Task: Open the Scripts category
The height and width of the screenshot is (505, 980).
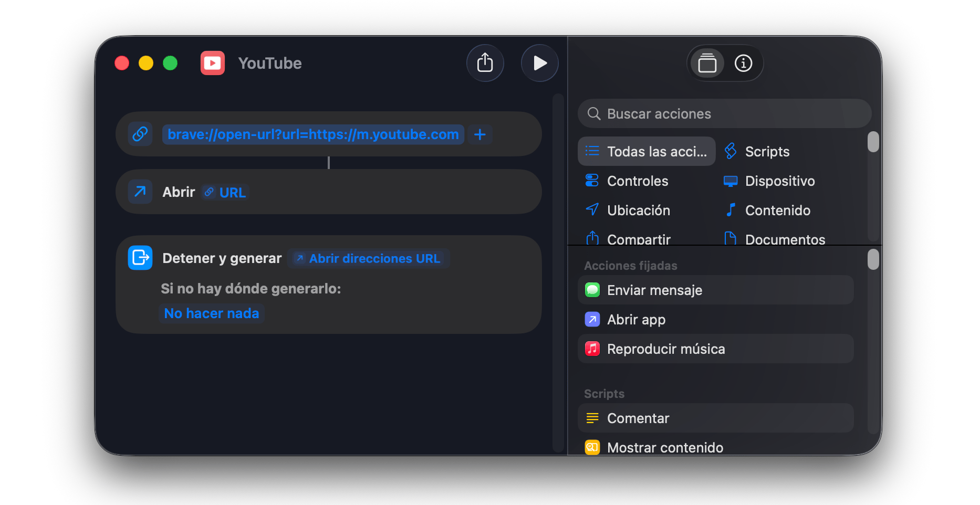Action: [757, 151]
